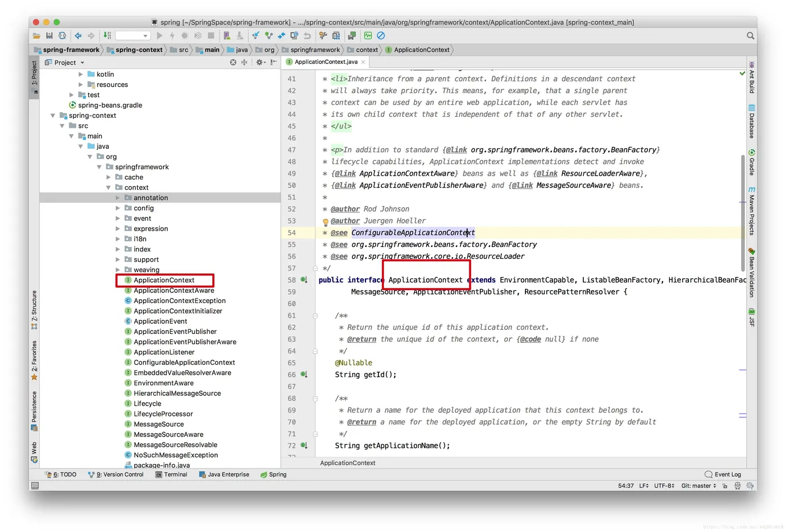Navigate forward with the gray arrow
Viewport: 786px width, 532px height.
click(91, 35)
